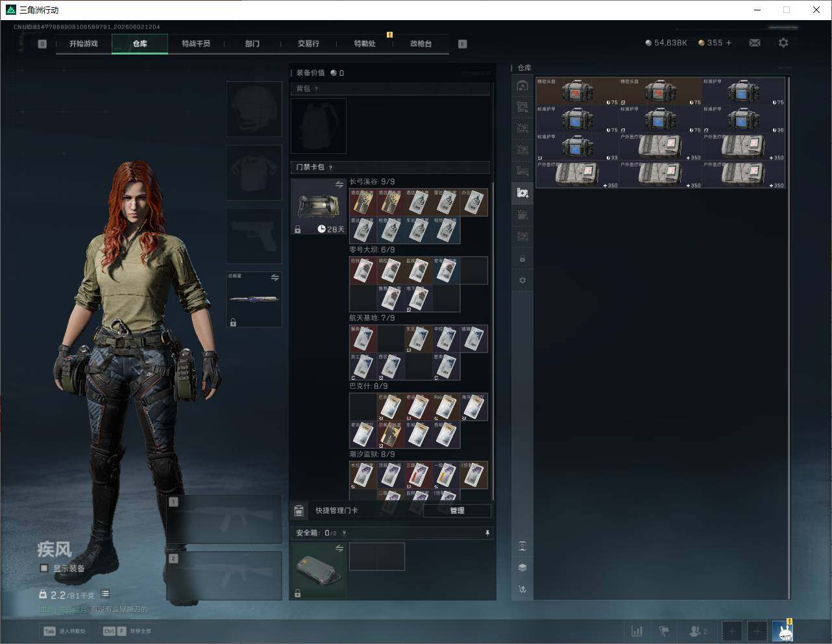
Task: Click the 巴克什: 8/9 label
Action: click(x=369, y=386)
